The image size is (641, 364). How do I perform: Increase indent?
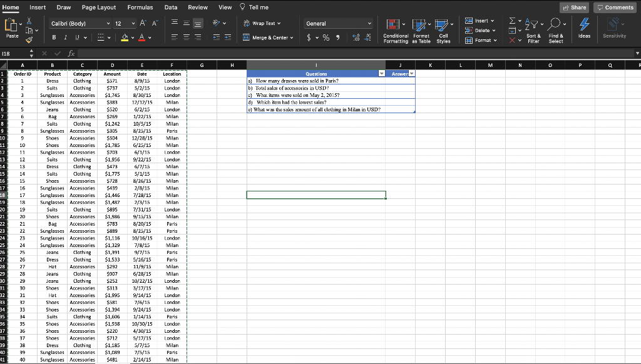pyautogui.click(x=228, y=38)
